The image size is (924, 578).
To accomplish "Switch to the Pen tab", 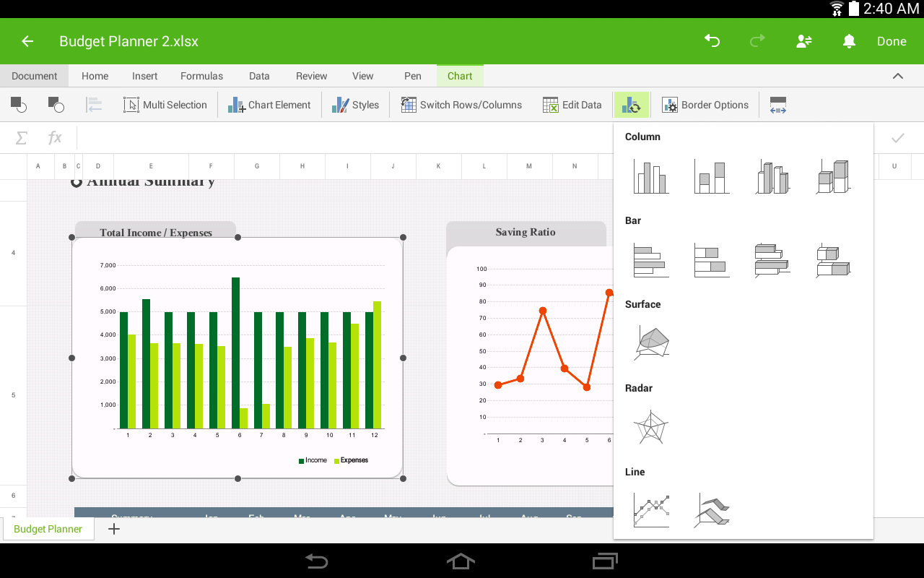I will coord(412,76).
